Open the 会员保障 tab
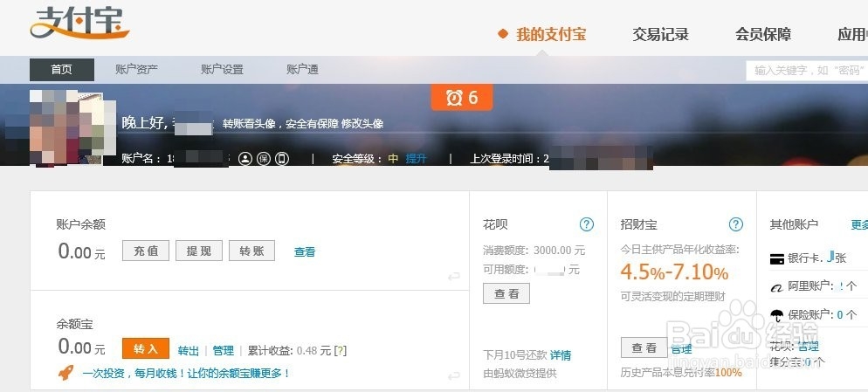Image resolution: width=868 pixels, height=392 pixels. coord(763,34)
